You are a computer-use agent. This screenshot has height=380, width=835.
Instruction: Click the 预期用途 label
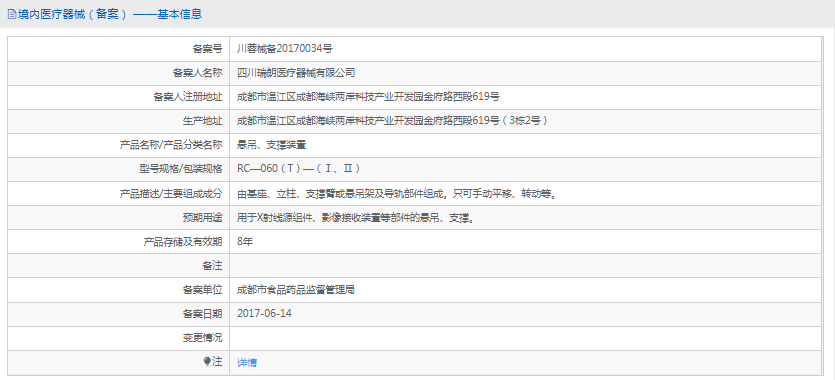click(202, 217)
